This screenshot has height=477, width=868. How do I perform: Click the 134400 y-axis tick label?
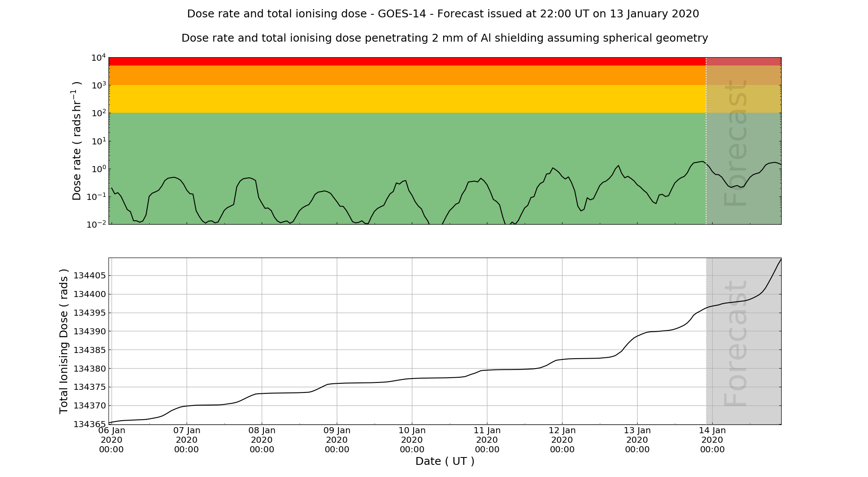(90, 294)
